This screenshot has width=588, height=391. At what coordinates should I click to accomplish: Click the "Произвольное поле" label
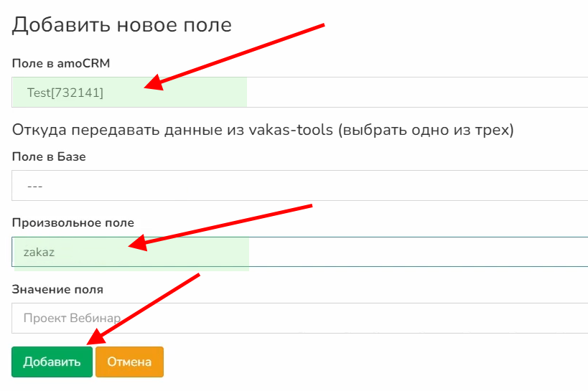[x=73, y=222]
